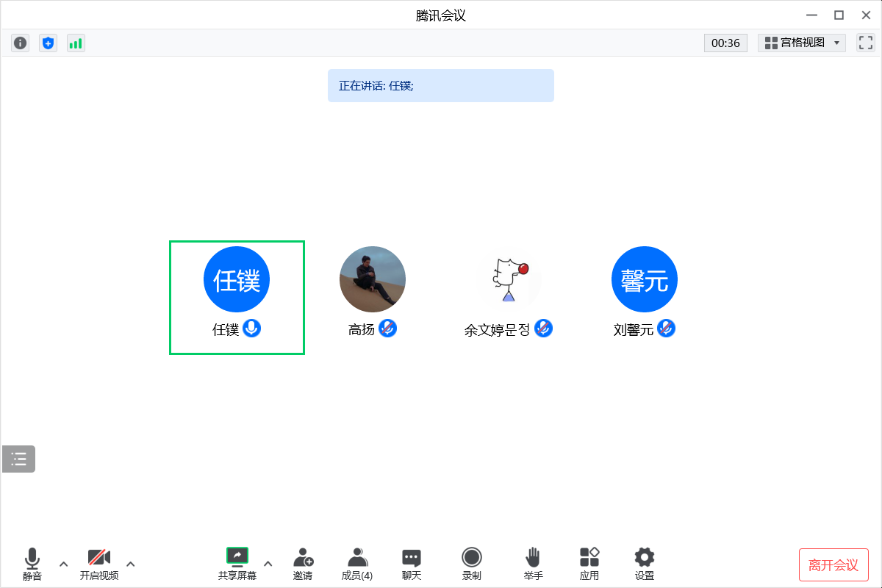882x588 pixels.
Task: Expand video options arrow beside 开启视频
Action: [131, 564]
